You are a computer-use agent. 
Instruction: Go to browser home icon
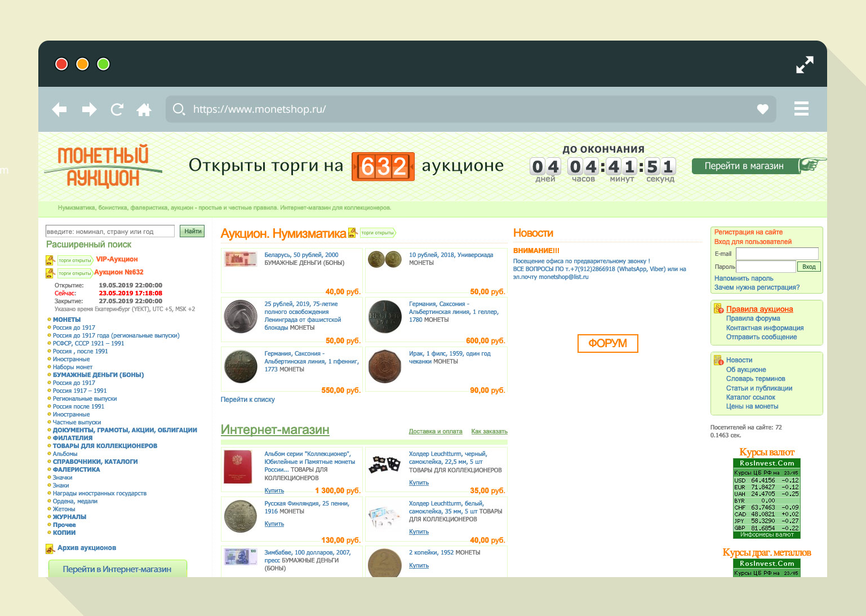tap(144, 109)
